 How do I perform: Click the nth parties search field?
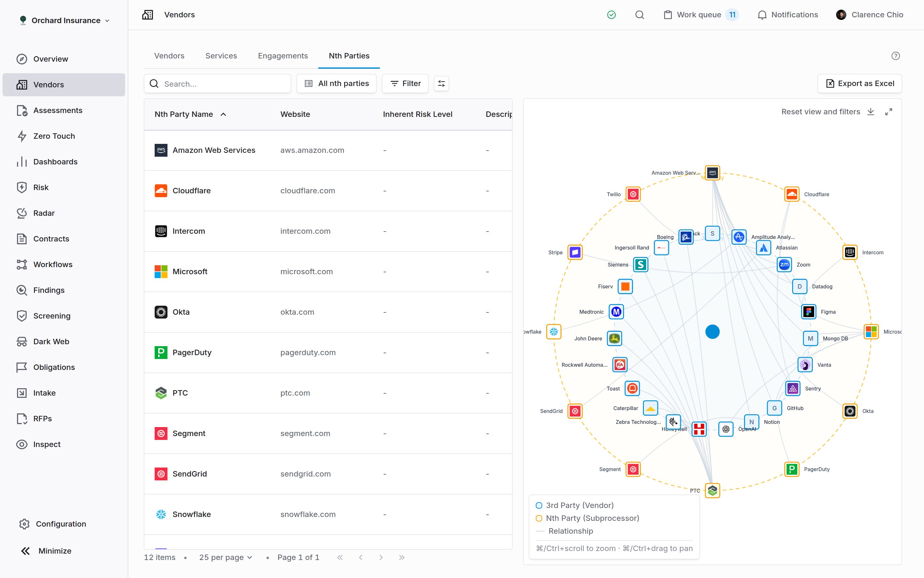(217, 83)
